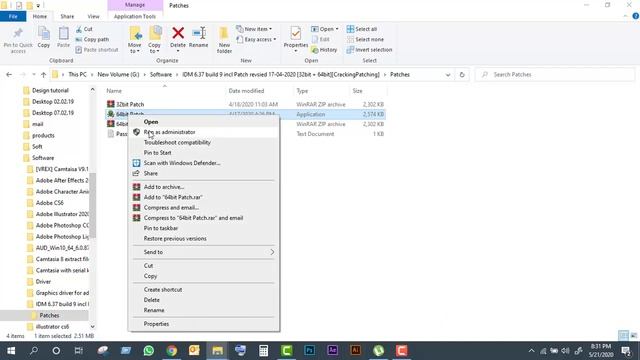Open the Easy access dropdown
This screenshot has height=360, width=640.
(256, 40)
